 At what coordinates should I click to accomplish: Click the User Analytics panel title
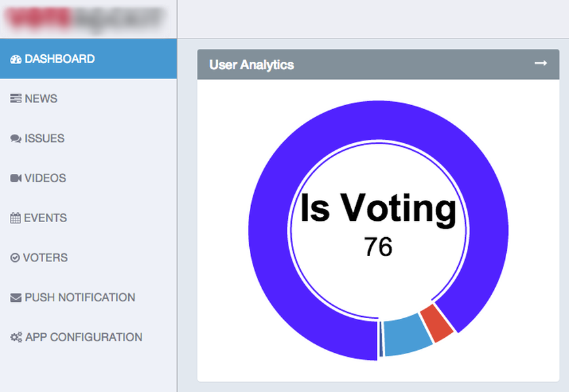(252, 65)
